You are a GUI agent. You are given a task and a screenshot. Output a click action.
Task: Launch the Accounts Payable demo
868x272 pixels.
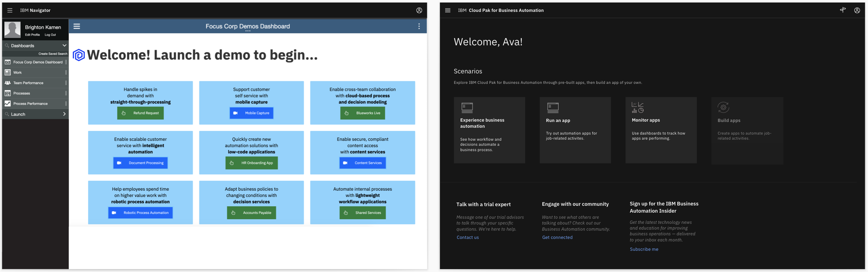(252, 213)
